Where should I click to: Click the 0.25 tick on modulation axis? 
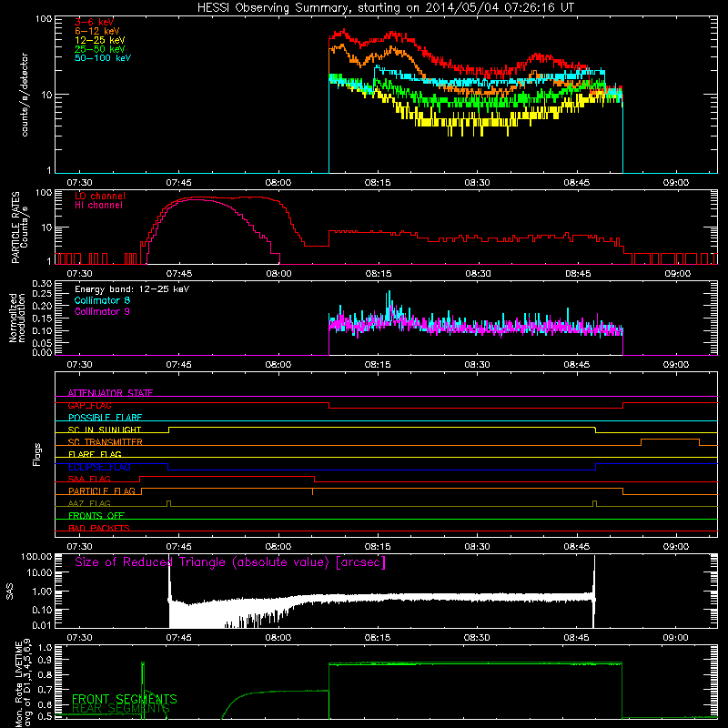point(42,294)
